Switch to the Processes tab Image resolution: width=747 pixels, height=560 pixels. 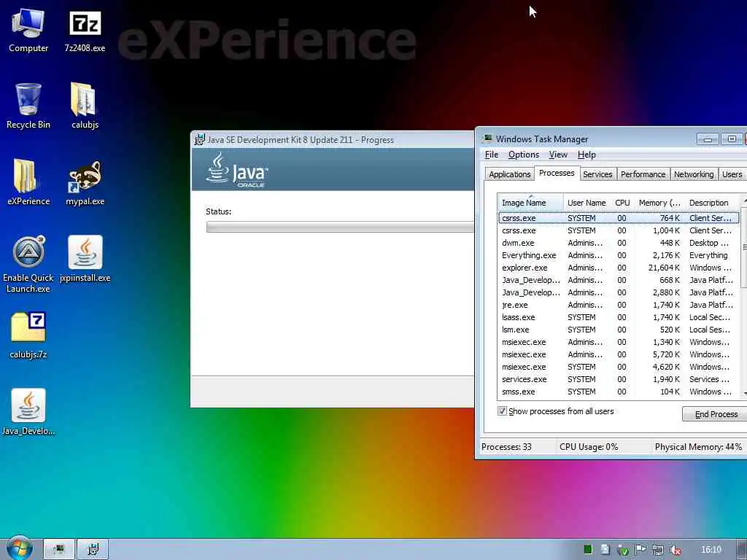tap(557, 173)
